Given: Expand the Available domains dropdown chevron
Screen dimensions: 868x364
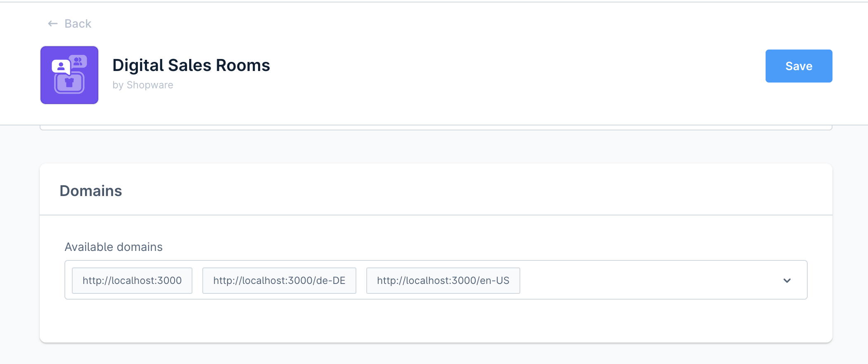Looking at the screenshot, I should click(x=787, y=281).
